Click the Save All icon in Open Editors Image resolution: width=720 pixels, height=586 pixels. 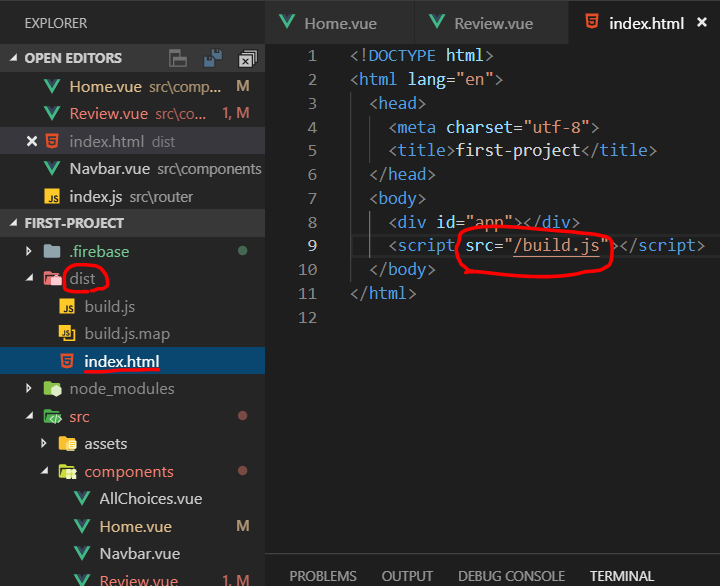pyautogui.click(x=213, y=58)
